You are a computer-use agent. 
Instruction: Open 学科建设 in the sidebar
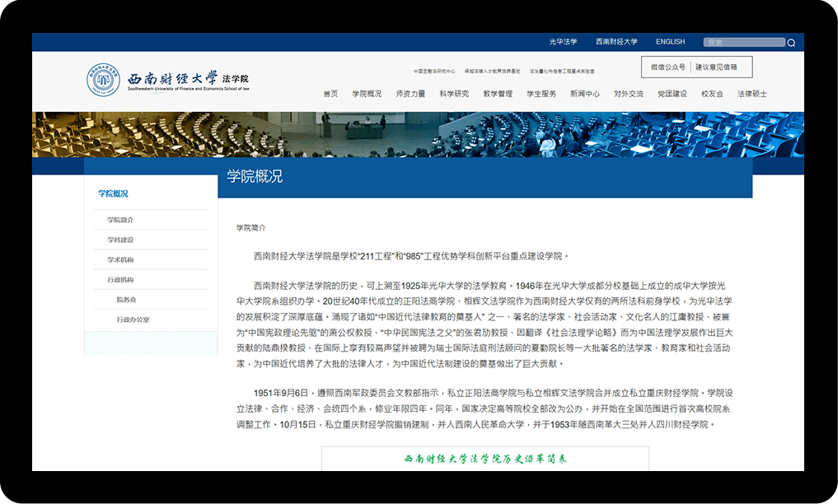click(x=120, y=240)
